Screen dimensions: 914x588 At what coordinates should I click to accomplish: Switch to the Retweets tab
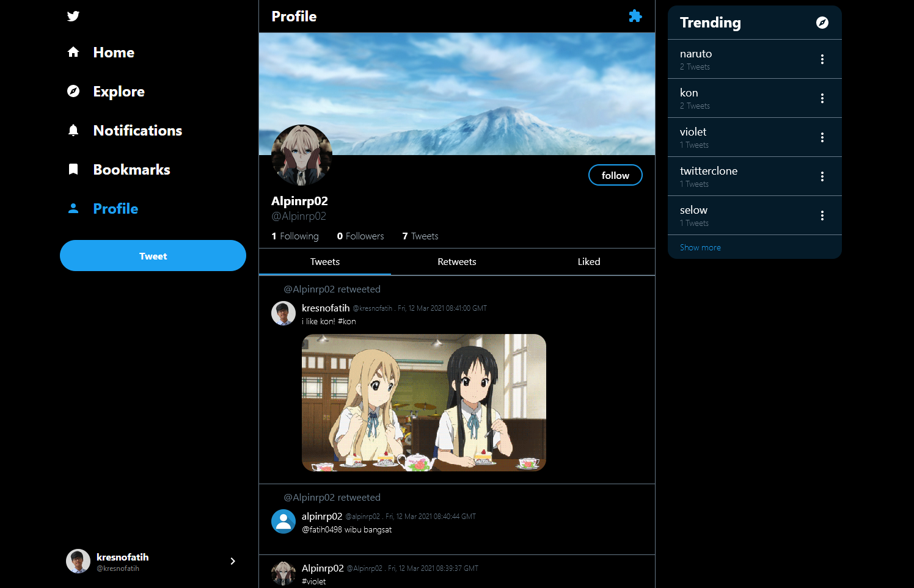pos(457,262)
